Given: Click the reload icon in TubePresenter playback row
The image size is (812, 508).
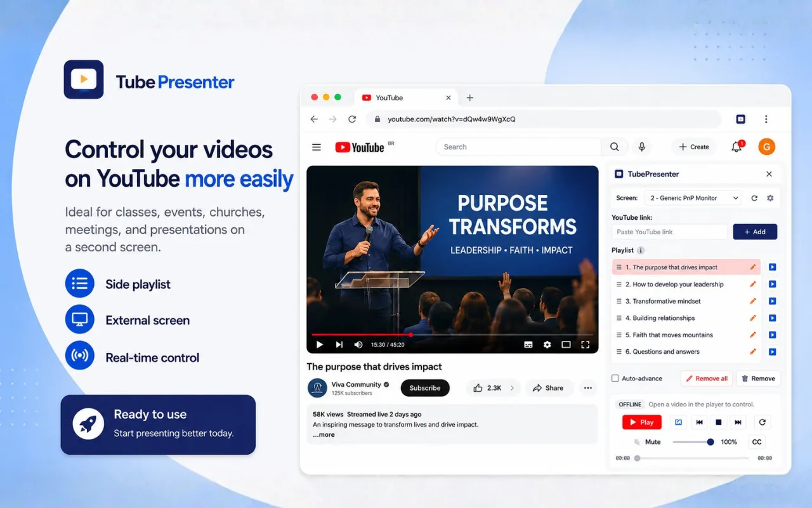Looking at the screenshot, I should [x=763, y=422].
